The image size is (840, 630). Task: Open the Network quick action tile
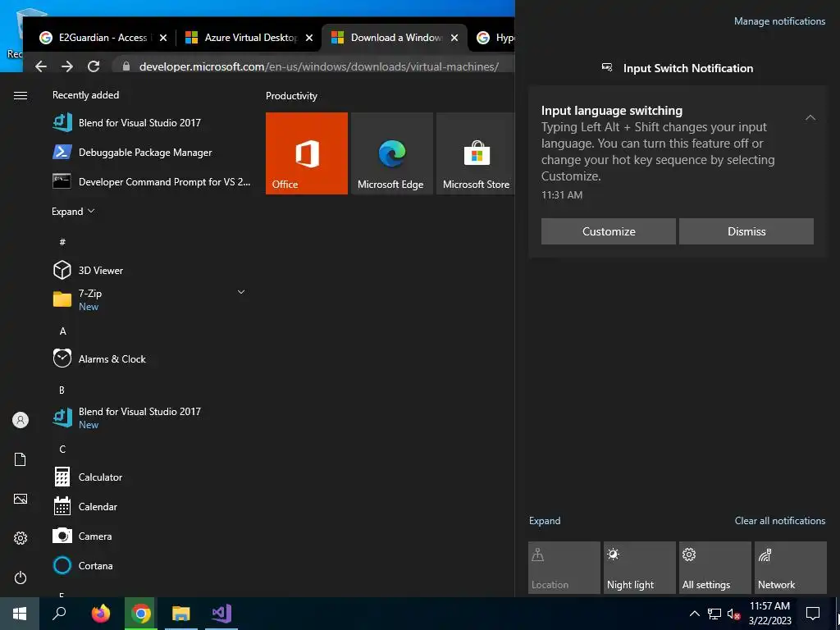click(791, 568)
